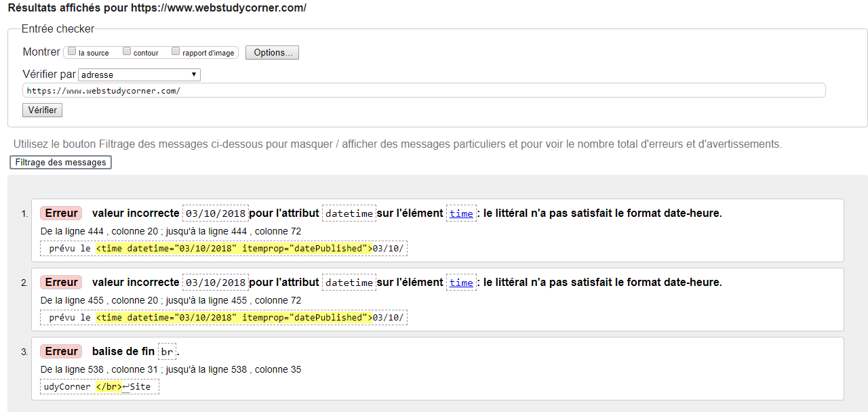Click the Erreur badge of message 2

[x=61, y=282]
